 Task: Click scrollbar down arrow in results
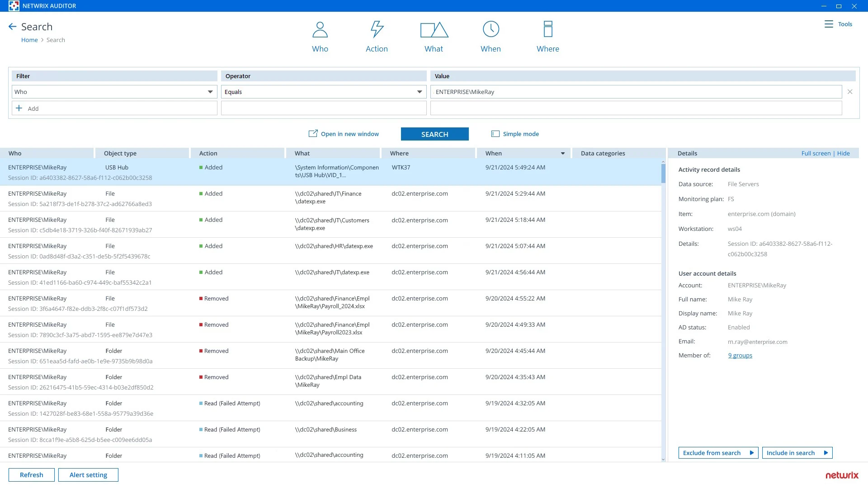pos(663,460)
